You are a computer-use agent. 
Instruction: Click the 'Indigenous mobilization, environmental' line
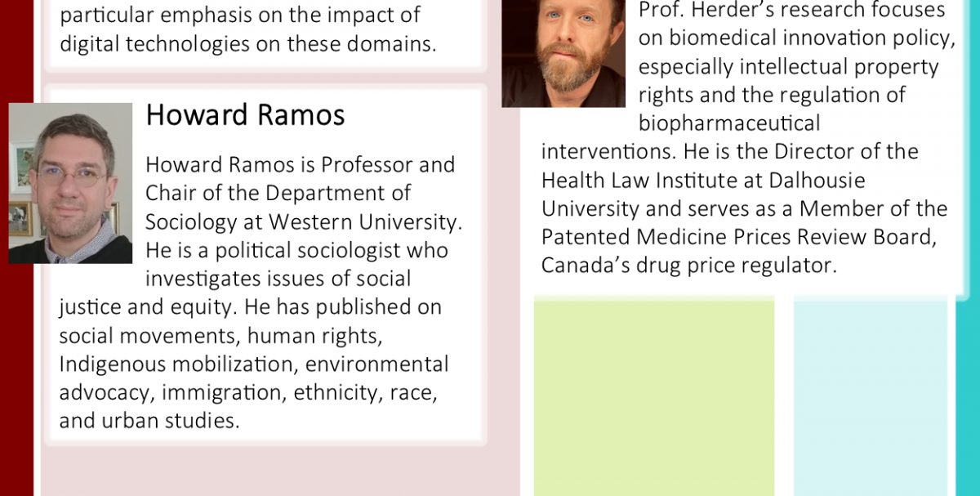[x=254, y=364]
